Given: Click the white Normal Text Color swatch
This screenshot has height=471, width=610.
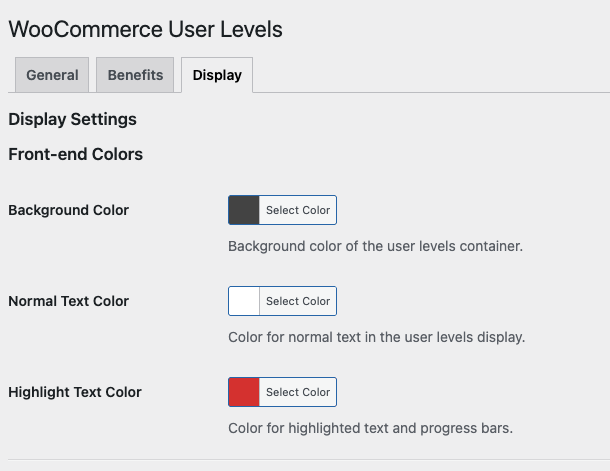Looking at the screenshot, I should point(244,301).
